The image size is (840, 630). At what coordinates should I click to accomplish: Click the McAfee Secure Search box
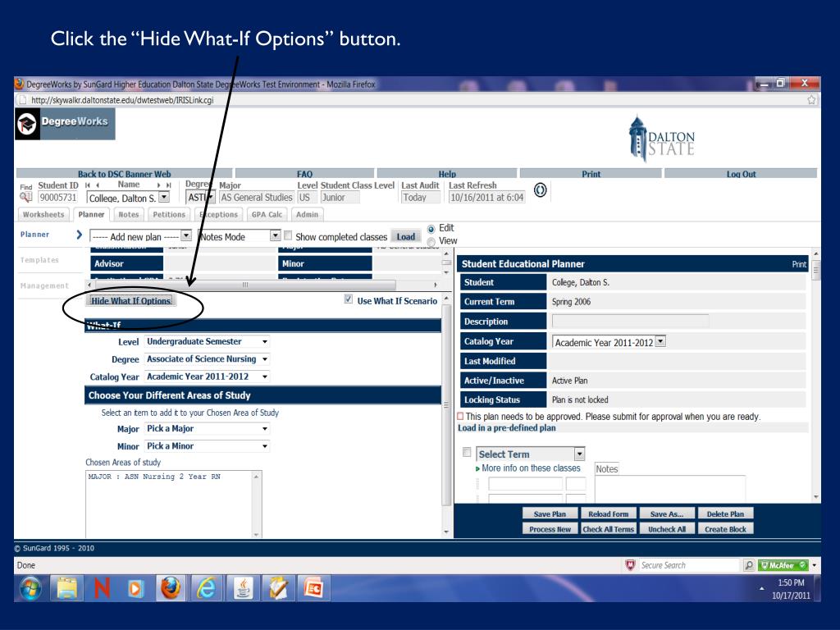pos(689,565)
